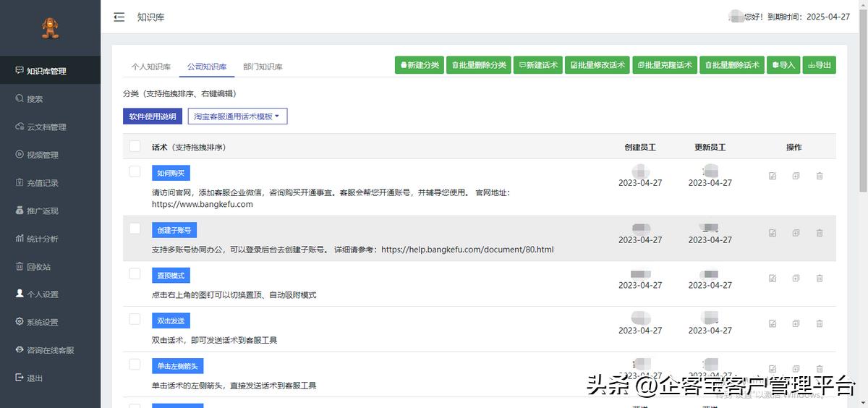Clone the 双击发送 script via copy icon

(796, 323)
